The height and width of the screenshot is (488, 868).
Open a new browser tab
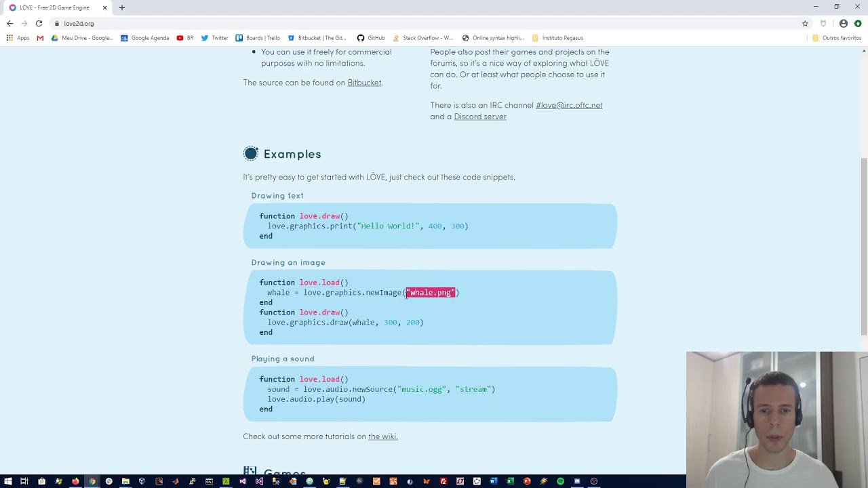coord(122,7)
